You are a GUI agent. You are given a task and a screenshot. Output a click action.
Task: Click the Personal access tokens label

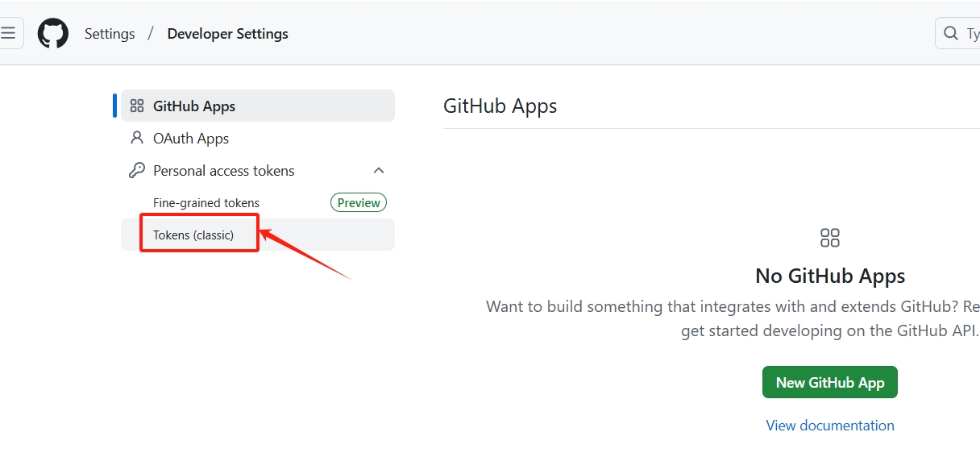(224, 171)
